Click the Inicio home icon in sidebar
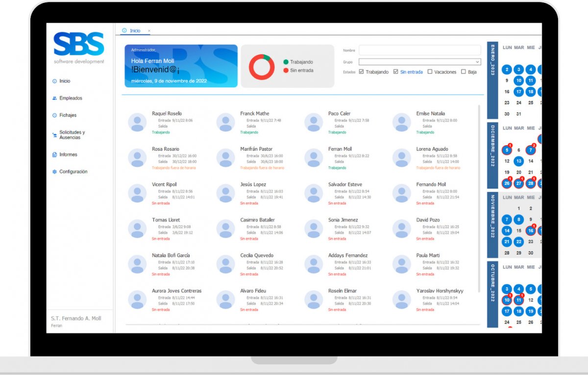The image size is (588, 375). 55,81
